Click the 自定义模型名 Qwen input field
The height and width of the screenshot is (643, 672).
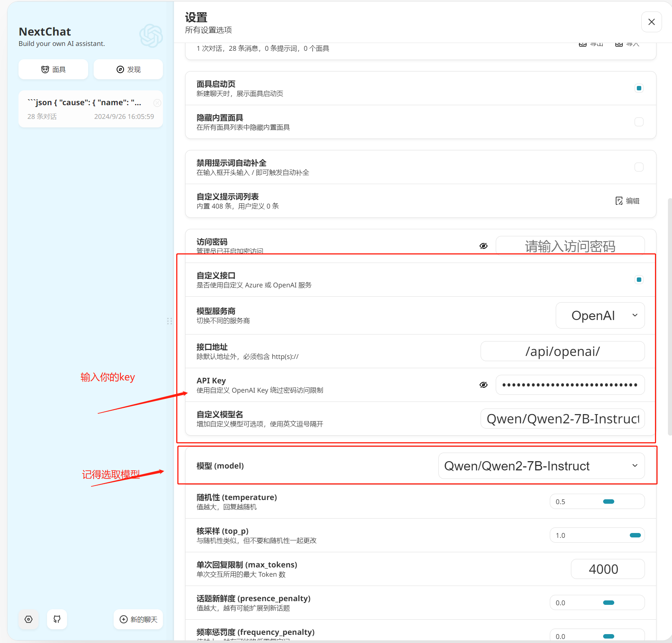[563, 419]
